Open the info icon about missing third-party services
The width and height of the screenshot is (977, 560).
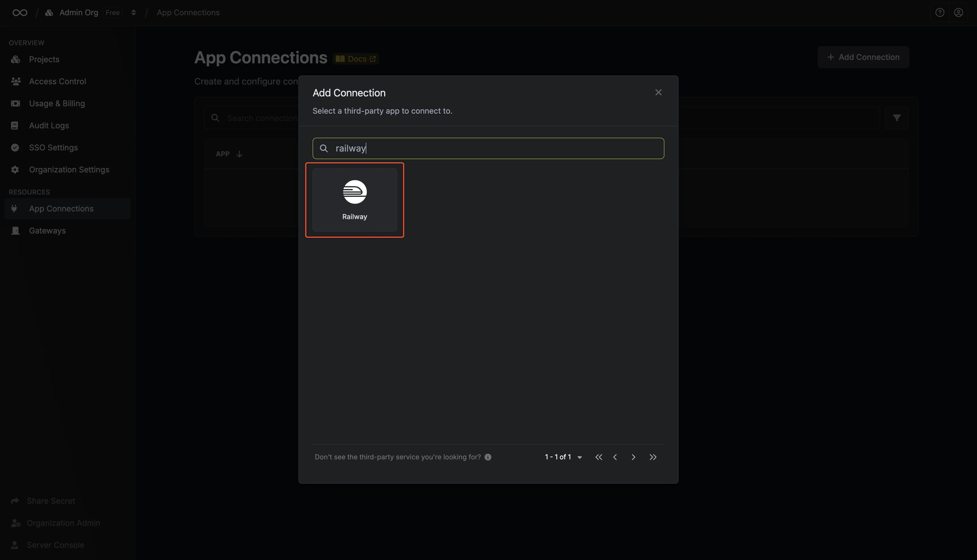point(488,457)
